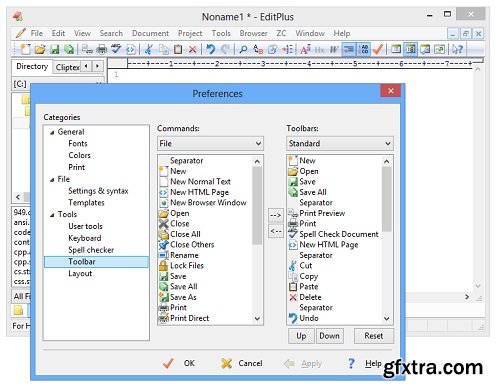
Task: Click Save All icon in main toolbar
Action: pyautogui.click(x=69, y=49)
